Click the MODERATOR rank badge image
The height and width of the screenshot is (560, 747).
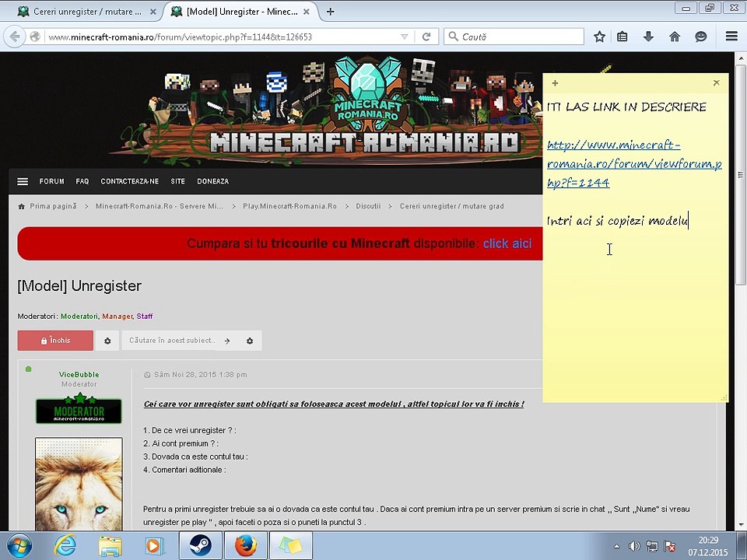pyautogui.click(x=79, y=408)
